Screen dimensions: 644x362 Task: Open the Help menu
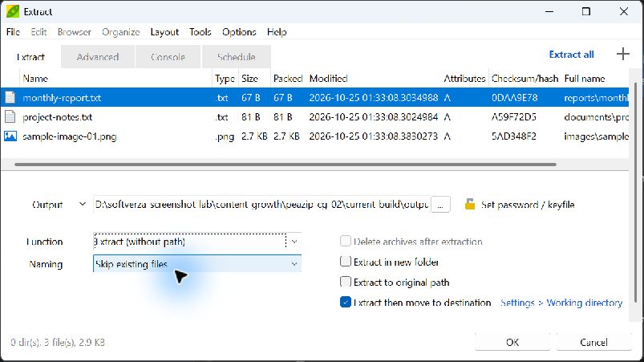pyautogui.click(x=277, y=31)
